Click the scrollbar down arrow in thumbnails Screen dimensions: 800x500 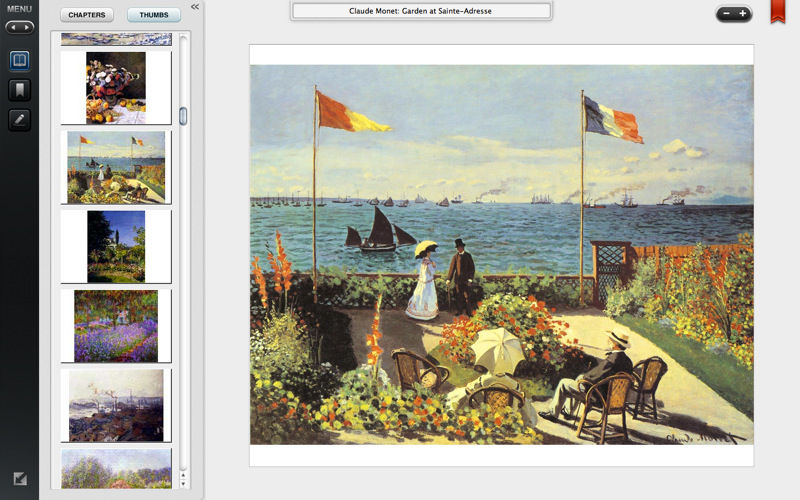(183, 483)
